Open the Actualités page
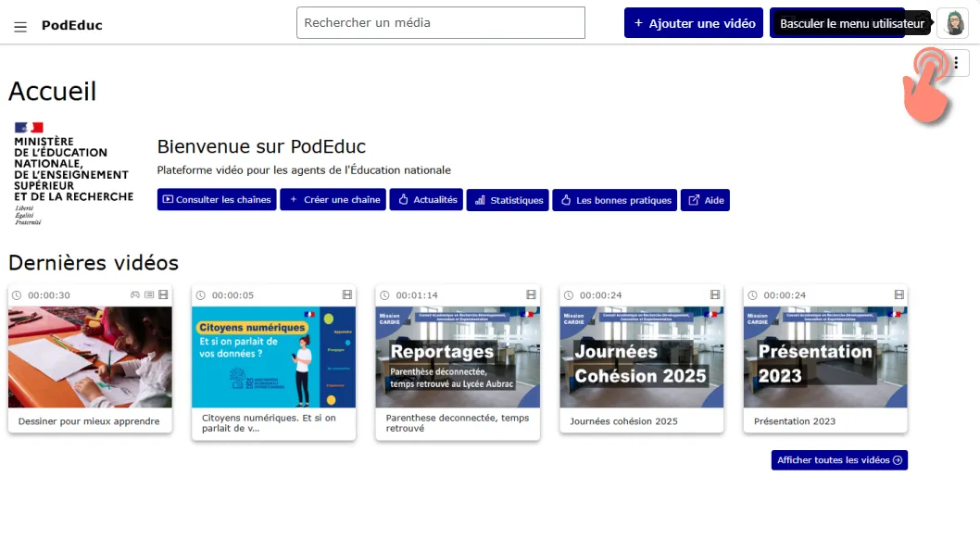Viewport: 980px width, 551px height. pyautogui.click(x=426, y=200)
